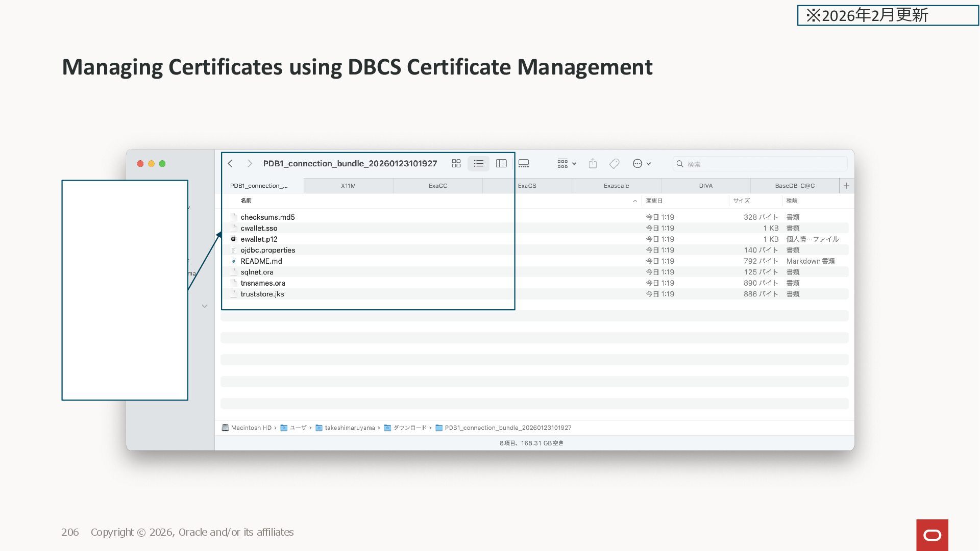This screenshot has width=980, height=551.
Task: Click the tag icon in toolbar
Action: [x=615, y=163]
